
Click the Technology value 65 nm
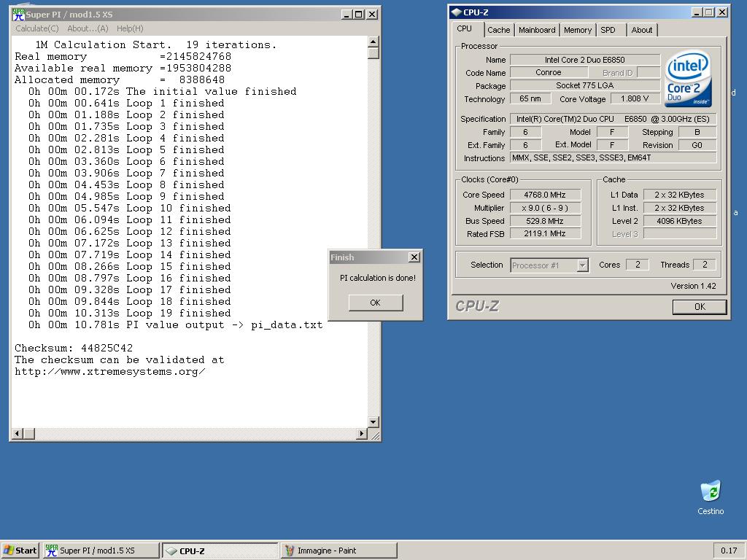[x=530, y=98]
